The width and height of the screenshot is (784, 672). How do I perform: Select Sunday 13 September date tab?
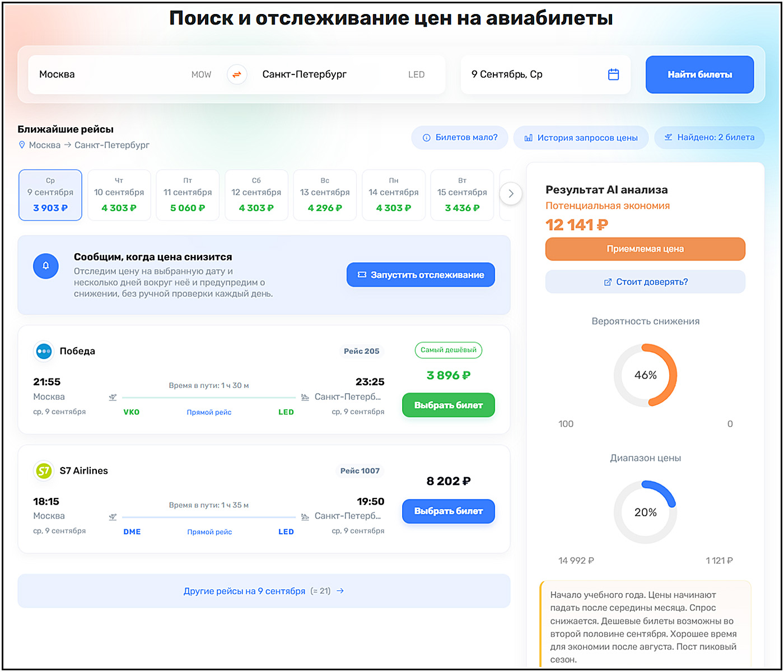[325, 195]
